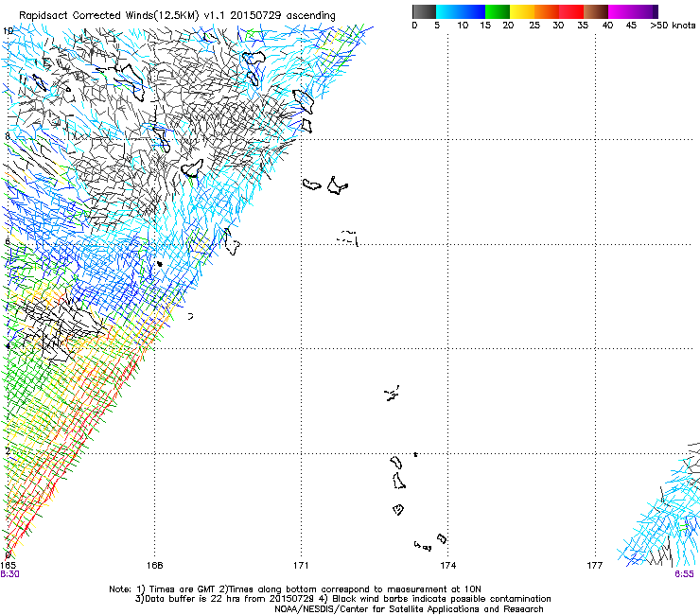
Task: Click the 'Times are GMT' note line
Action: (x=295, y=589)
